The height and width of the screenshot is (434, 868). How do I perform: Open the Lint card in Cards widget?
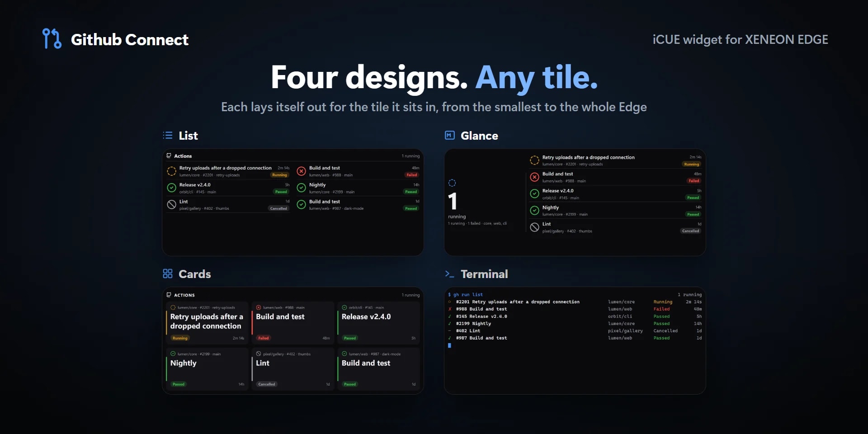[293, 369]
